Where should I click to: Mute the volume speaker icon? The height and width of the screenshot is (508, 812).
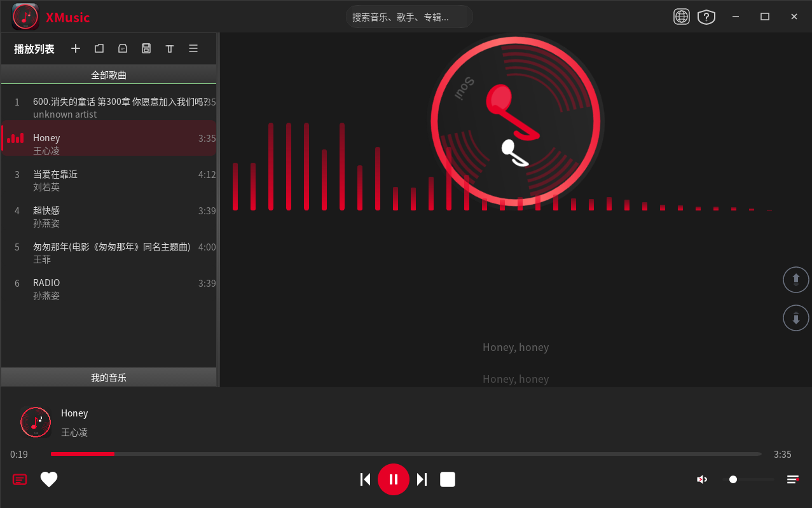click(702, 479)
